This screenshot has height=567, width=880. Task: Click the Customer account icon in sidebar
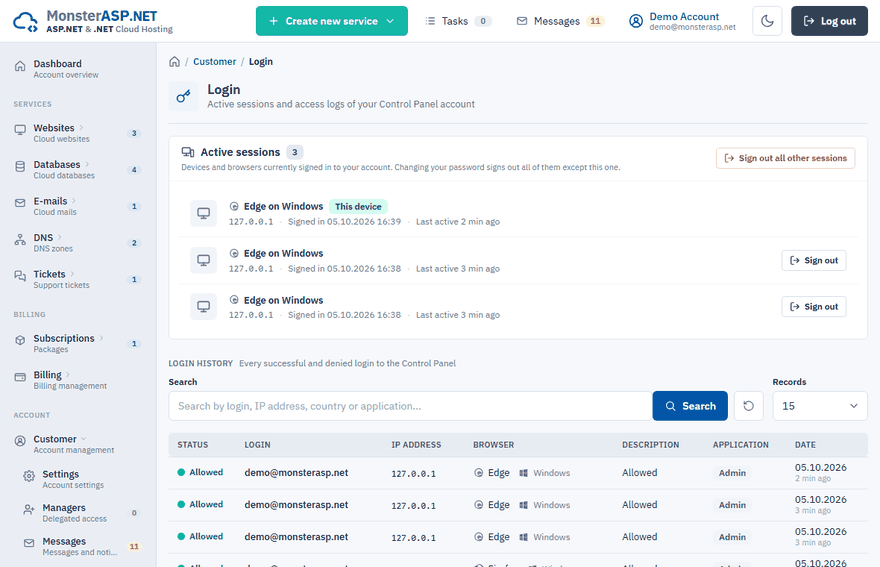20,441
